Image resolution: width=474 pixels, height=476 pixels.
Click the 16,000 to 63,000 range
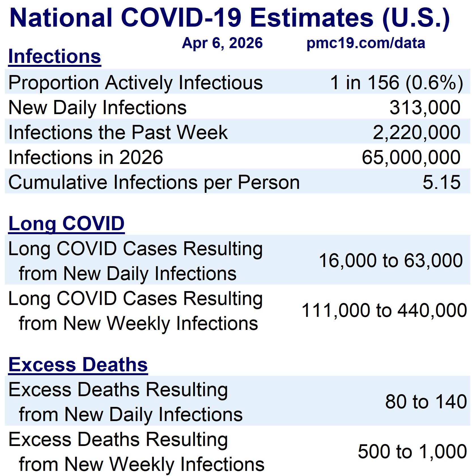tap(391, 261)
